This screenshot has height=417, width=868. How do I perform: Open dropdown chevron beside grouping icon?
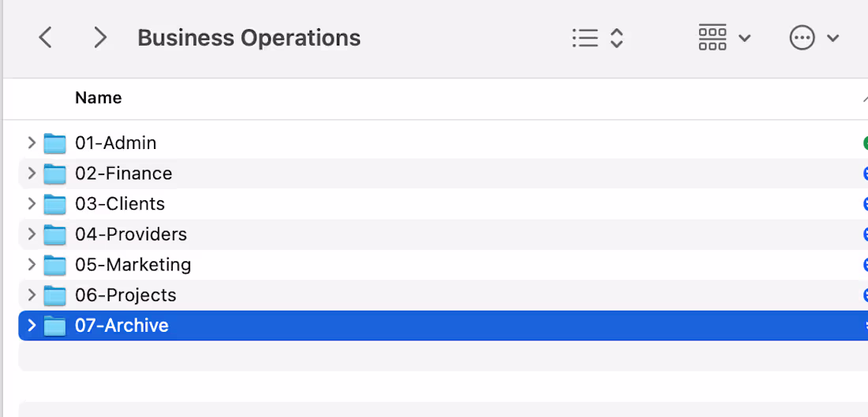[745, 38]
